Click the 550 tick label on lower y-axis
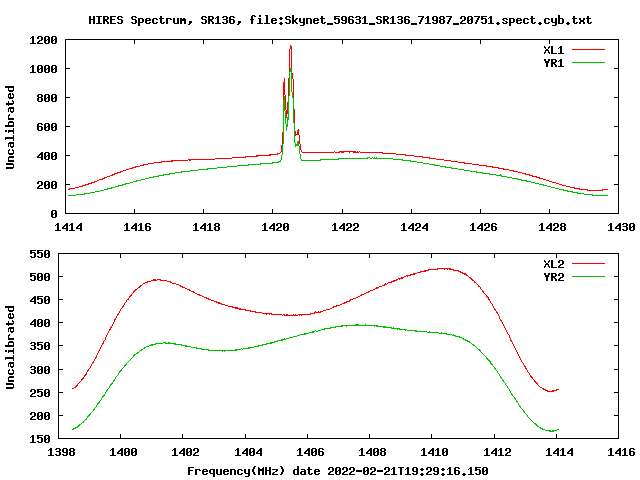 coord(40,254)
